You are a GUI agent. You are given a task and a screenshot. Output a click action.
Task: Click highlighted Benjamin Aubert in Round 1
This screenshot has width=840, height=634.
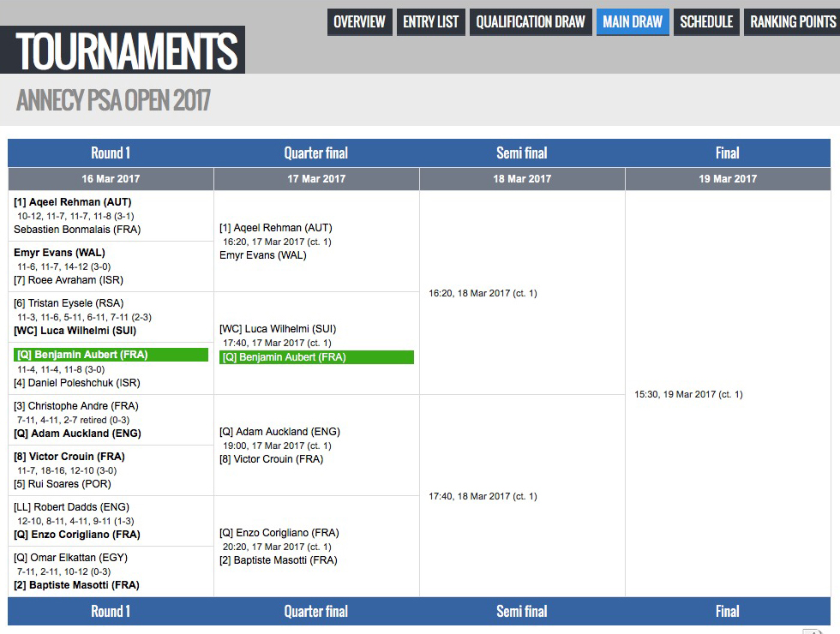point(110,355)
